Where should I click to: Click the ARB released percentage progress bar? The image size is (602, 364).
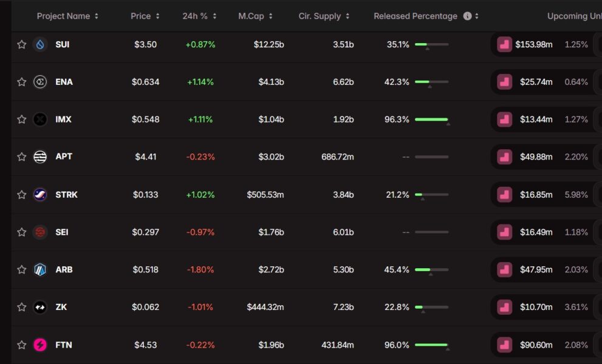(x=431, y=269)
